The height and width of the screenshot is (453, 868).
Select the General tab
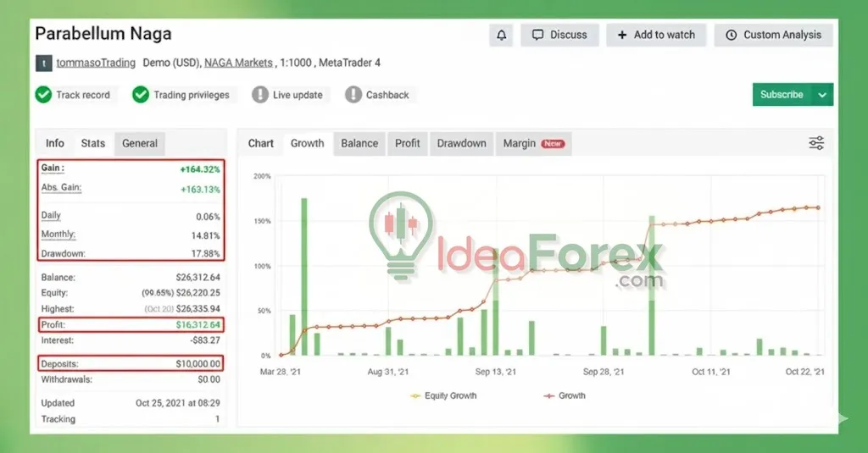pyautogui.click(x=140, y=143)
